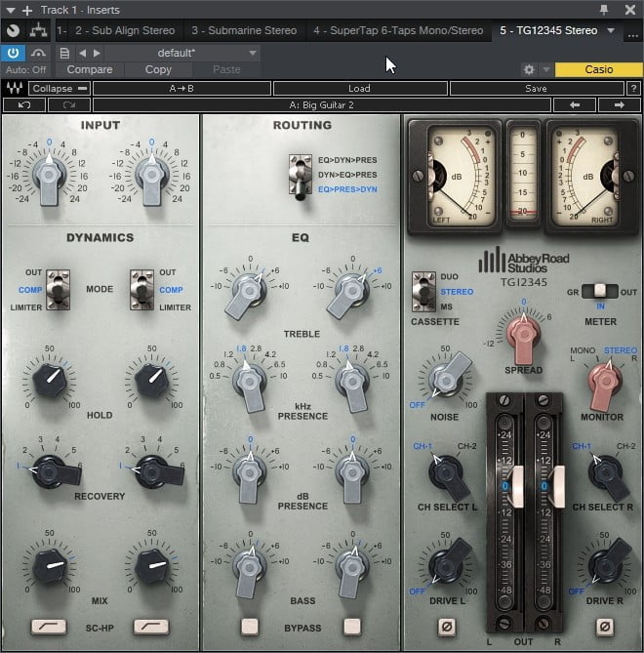Image resolution: width=644 pixels, height=653 pixels.
Task: Open the question mark help button
Action: pyautogui.click(x=633, y=88)
